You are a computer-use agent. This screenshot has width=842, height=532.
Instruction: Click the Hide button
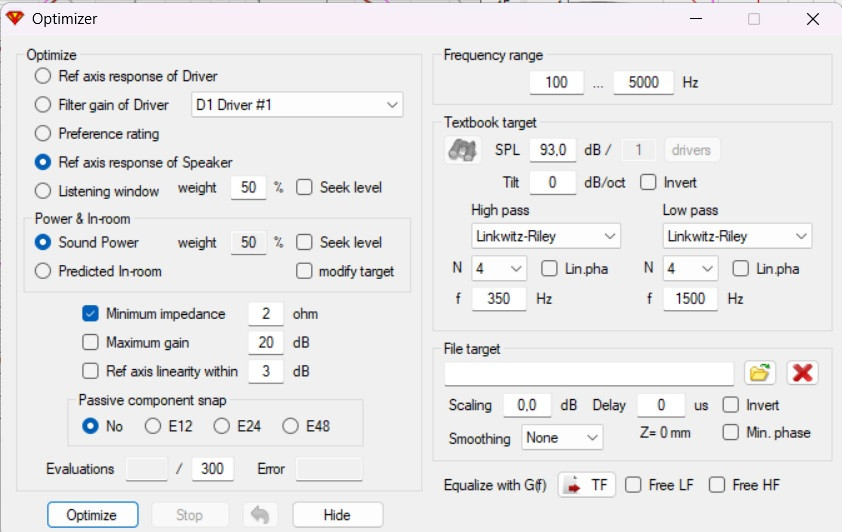pos(338,515)
